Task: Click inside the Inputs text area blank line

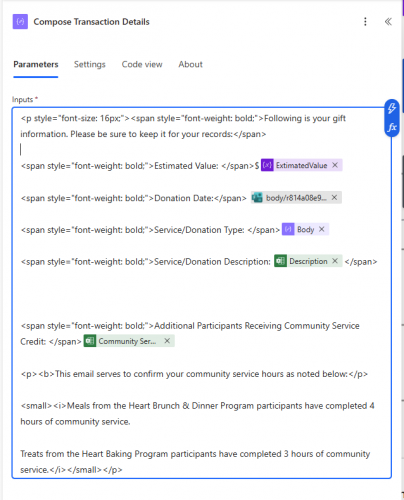Action: (x=200, y=150)
